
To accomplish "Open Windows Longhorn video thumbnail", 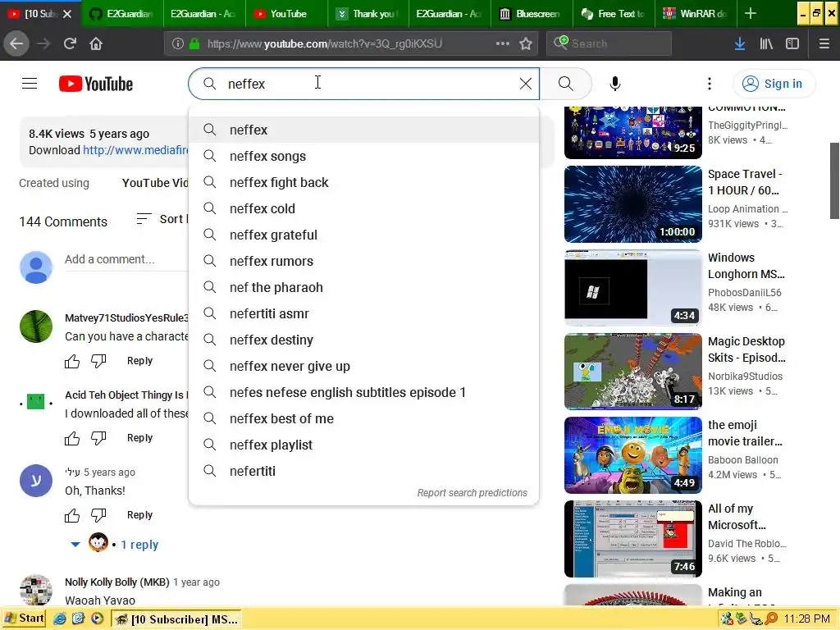I will tap(633, 288).
